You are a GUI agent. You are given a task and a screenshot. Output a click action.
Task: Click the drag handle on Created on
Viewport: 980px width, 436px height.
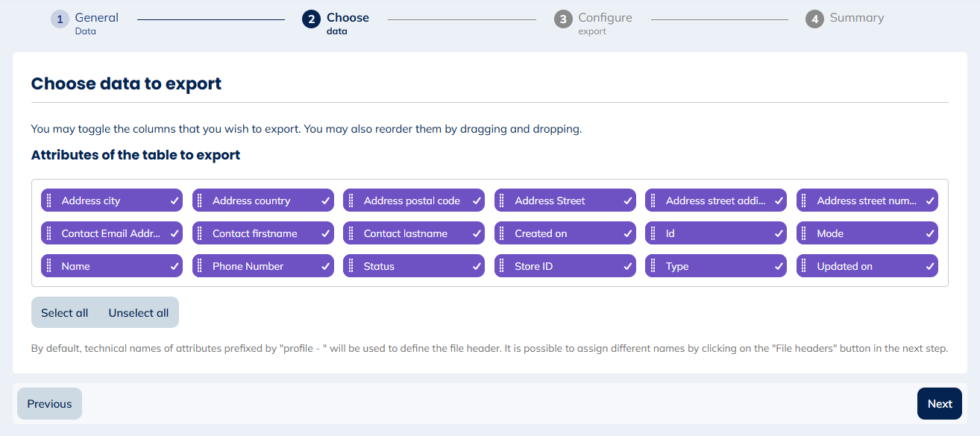[x=501, y=233]
